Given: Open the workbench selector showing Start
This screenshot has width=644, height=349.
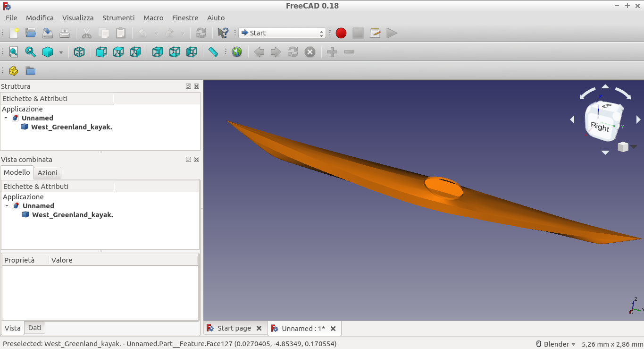Looking at the screenshot, I should [x=282, y=33].
